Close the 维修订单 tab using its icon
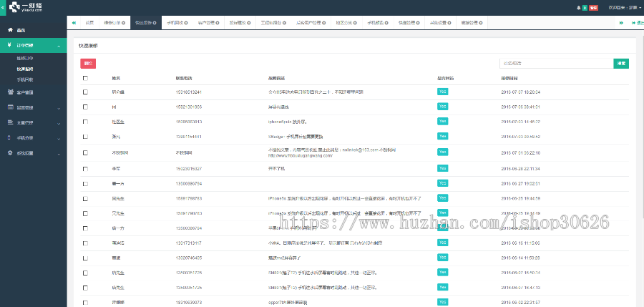This screenshot has width=644, height=307. point(123,23)
